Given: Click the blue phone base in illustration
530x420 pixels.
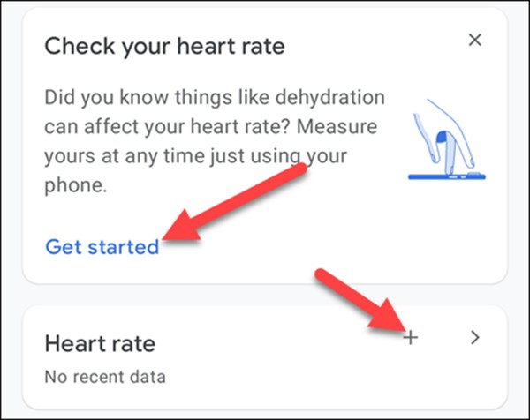Looking at the screenshot, I should coord(446,176).
